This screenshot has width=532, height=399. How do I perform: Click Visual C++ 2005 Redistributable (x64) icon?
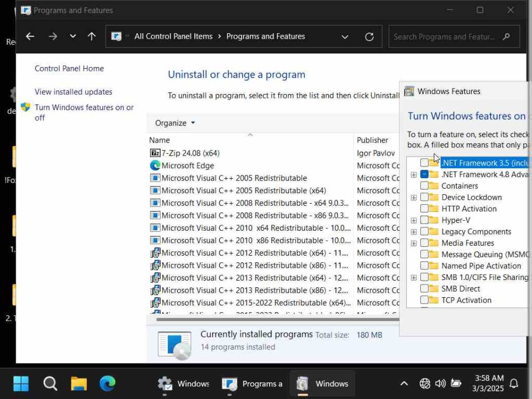click(x=154, y=191)
